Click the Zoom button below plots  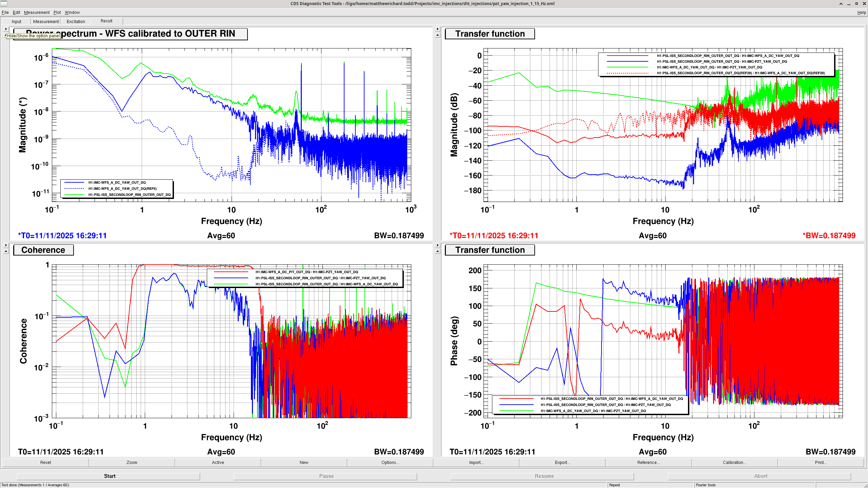pos(132,462)
